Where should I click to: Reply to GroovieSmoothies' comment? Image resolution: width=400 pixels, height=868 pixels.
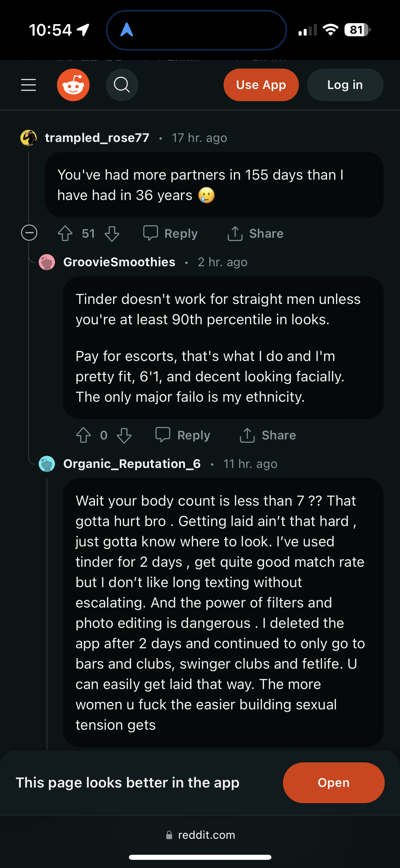coord(183,435)
